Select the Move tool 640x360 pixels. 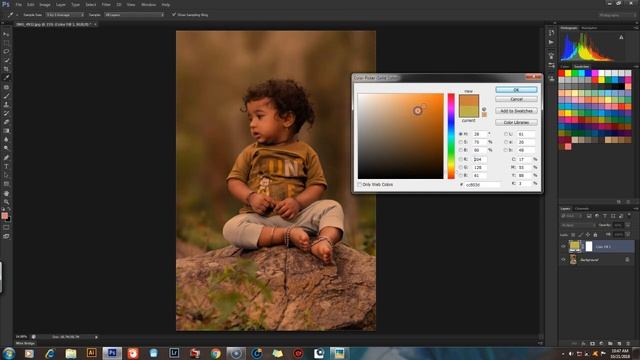[x=6, y=34]
